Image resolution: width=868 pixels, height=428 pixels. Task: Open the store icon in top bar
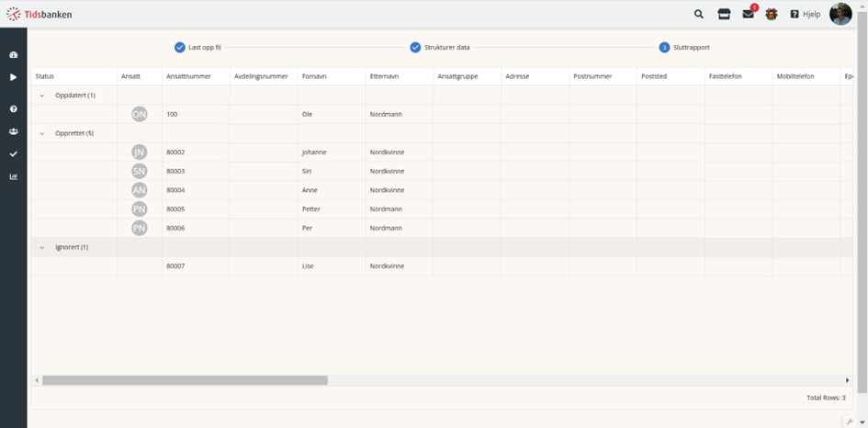point(724,15)
